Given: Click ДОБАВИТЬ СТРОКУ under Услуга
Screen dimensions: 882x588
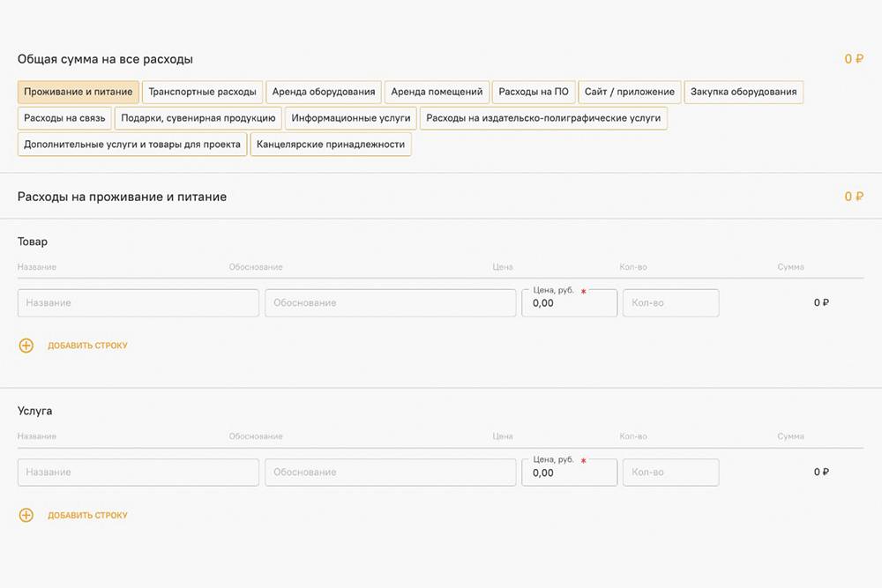Looking at the screenshot, I should [87, 515].
